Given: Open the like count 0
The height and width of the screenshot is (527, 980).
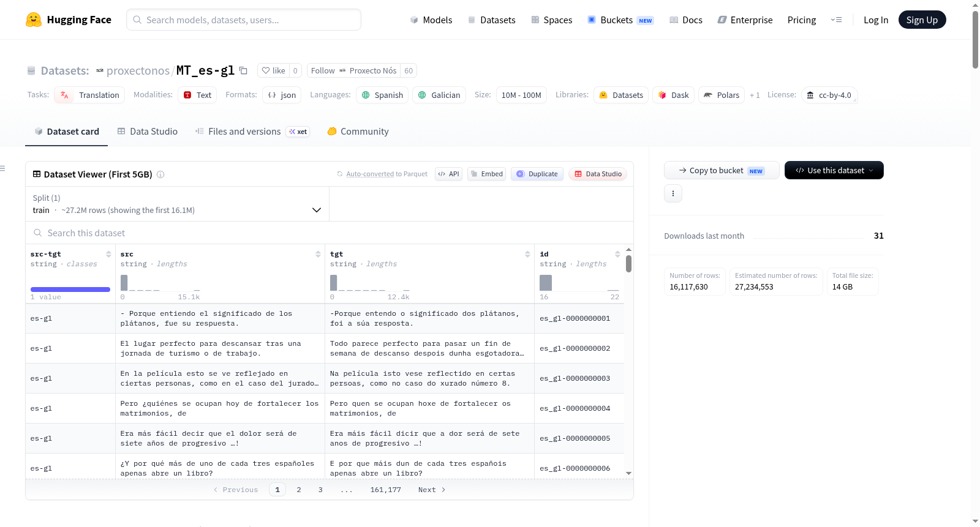Looking at the screenshot, I should (295, 70).
